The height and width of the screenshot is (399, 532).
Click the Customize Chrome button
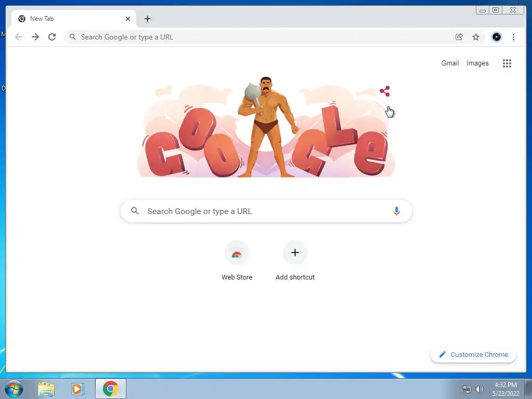473,354
